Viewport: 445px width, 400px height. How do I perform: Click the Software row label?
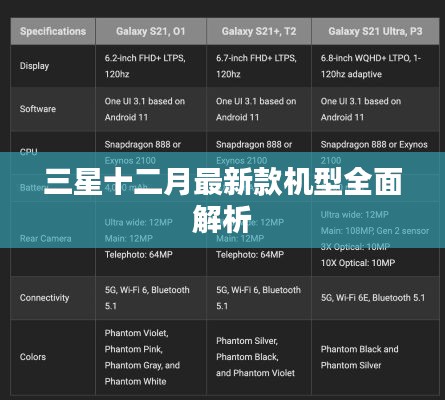[38, 109]
